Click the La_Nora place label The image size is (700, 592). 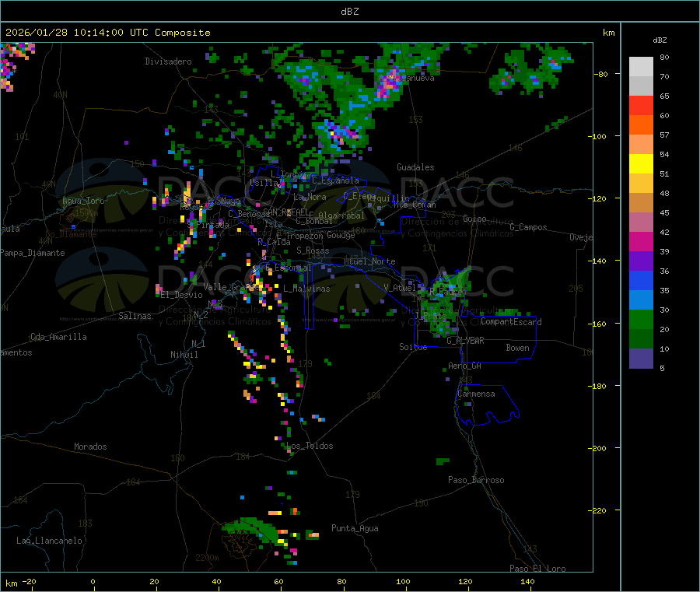pos(310,197)
